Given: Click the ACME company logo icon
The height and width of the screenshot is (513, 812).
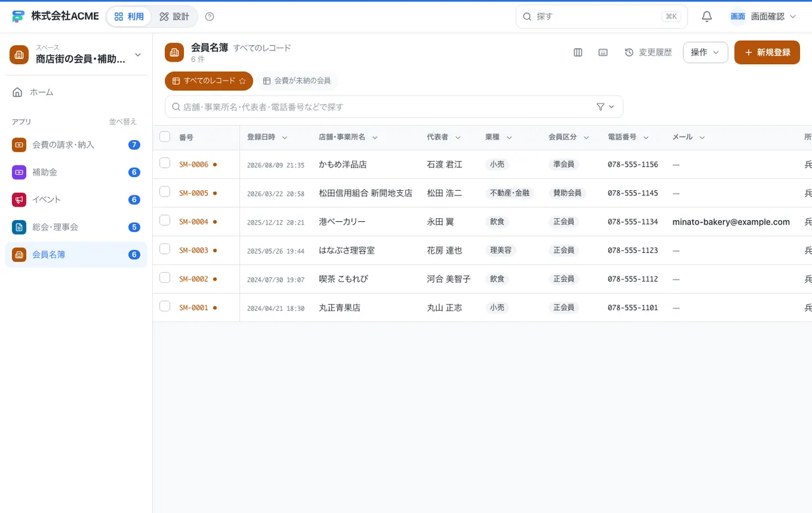Looking at the screenshot, I should (18, 16).
